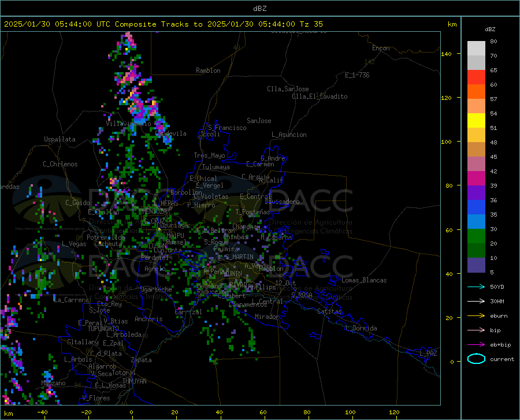The width and height of the screenshot is (520, 420).
Task: Click the magenta eb+bip arrow legend icon
Action: (476, 345)
